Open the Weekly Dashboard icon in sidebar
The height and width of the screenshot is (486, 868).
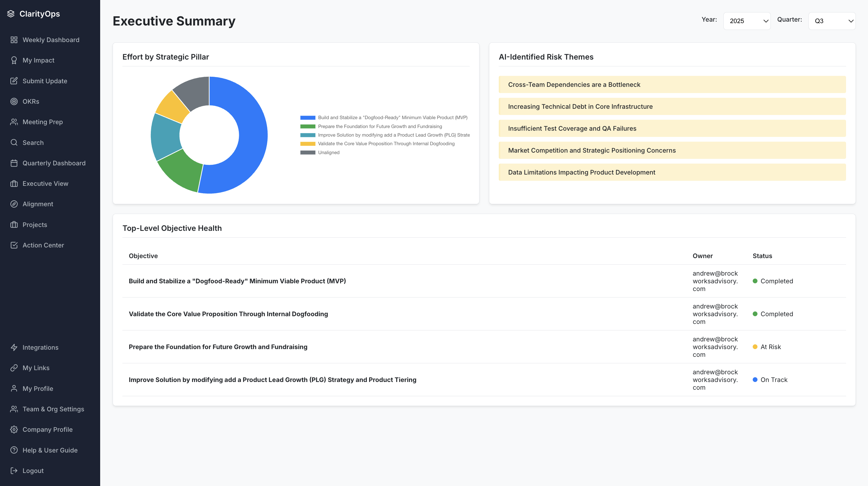tap(14, 40)
